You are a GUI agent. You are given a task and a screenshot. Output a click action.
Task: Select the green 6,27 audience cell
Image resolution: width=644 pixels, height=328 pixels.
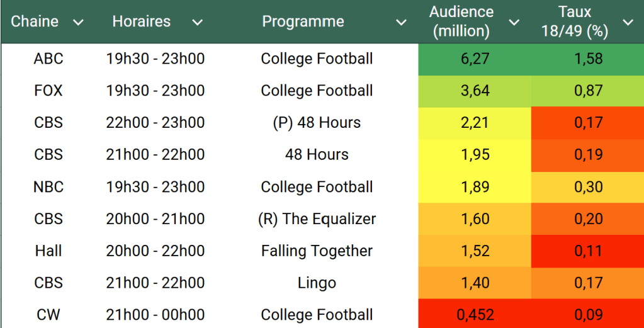(475, 59)
